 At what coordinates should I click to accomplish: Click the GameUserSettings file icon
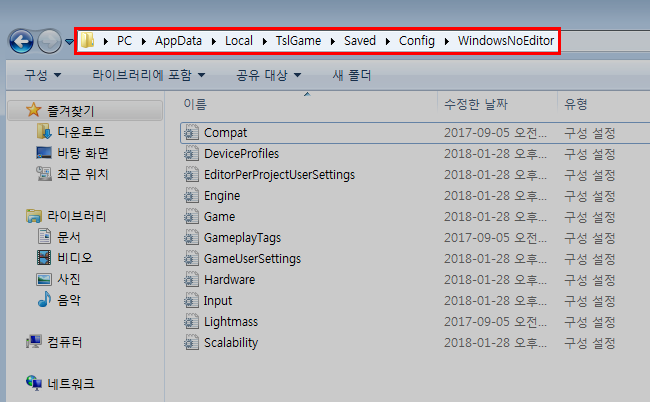click(x=191, y=259)
